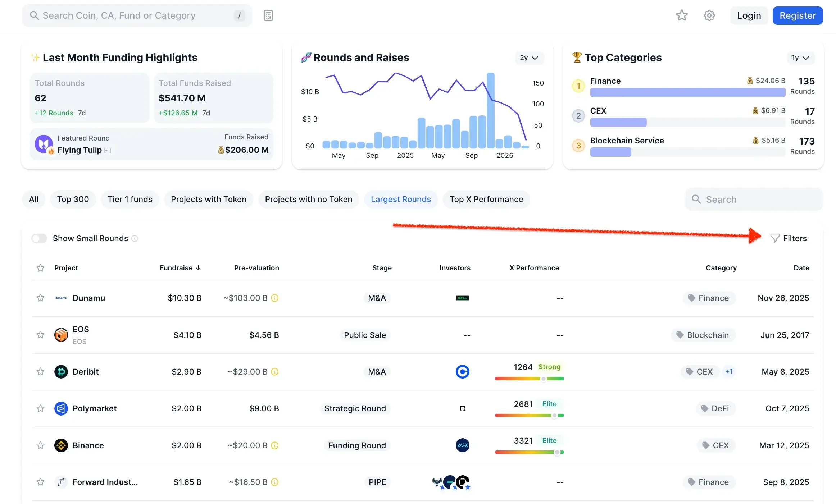Open the calculator icon beside search

268,15
